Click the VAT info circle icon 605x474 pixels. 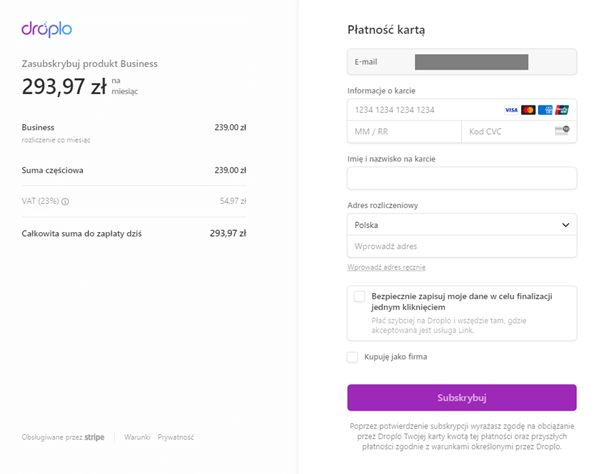(65, 201)
